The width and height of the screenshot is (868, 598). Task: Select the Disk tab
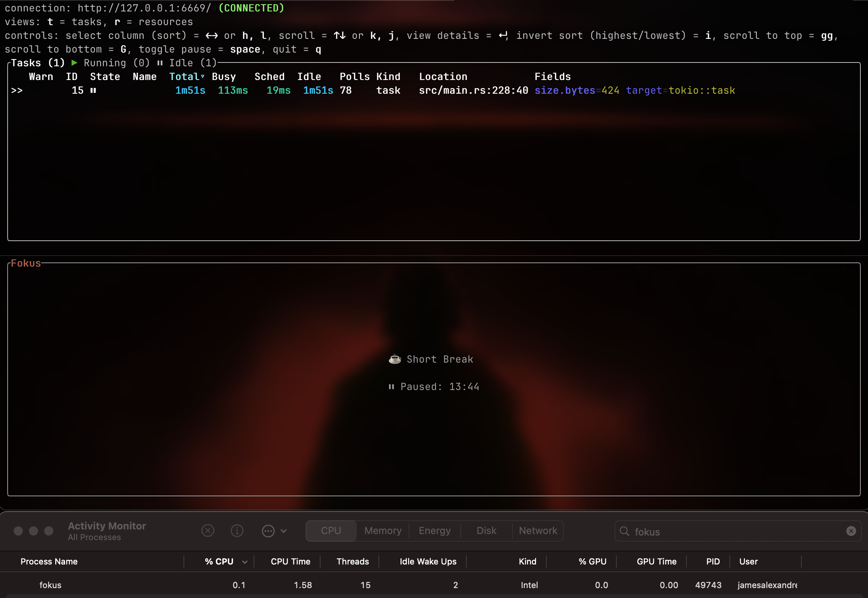[486, 531]
